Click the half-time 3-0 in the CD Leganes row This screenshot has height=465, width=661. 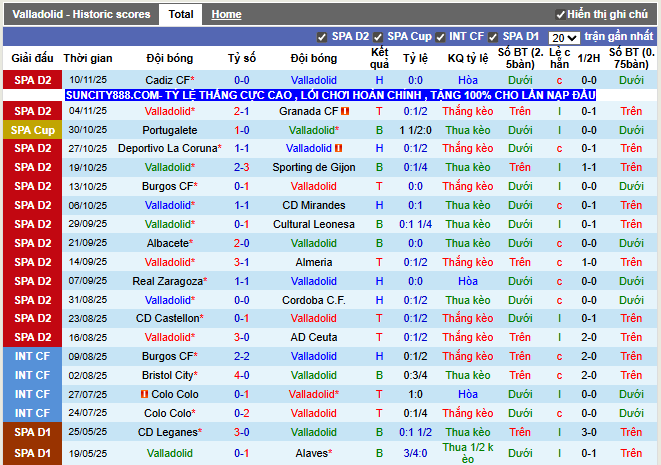[588, 432]
